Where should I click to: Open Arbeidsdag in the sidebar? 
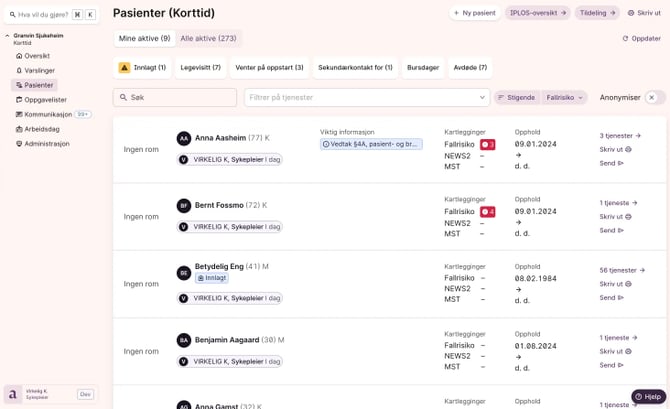click(x=41, y=129)
